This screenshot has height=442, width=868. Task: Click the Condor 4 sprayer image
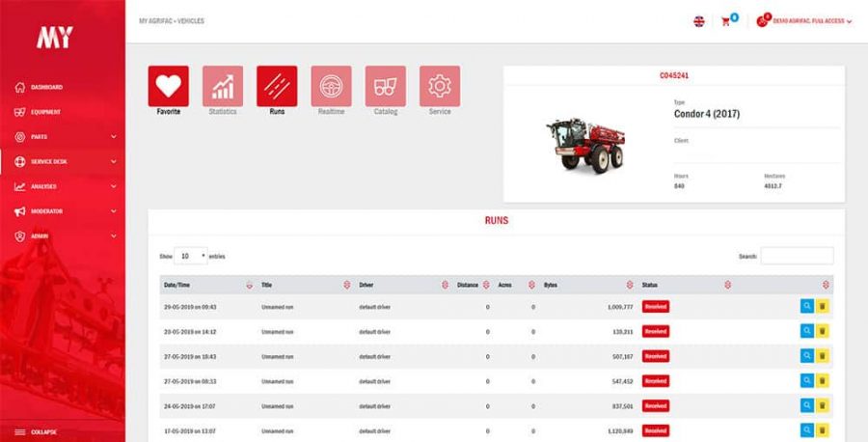click(585, 145)
